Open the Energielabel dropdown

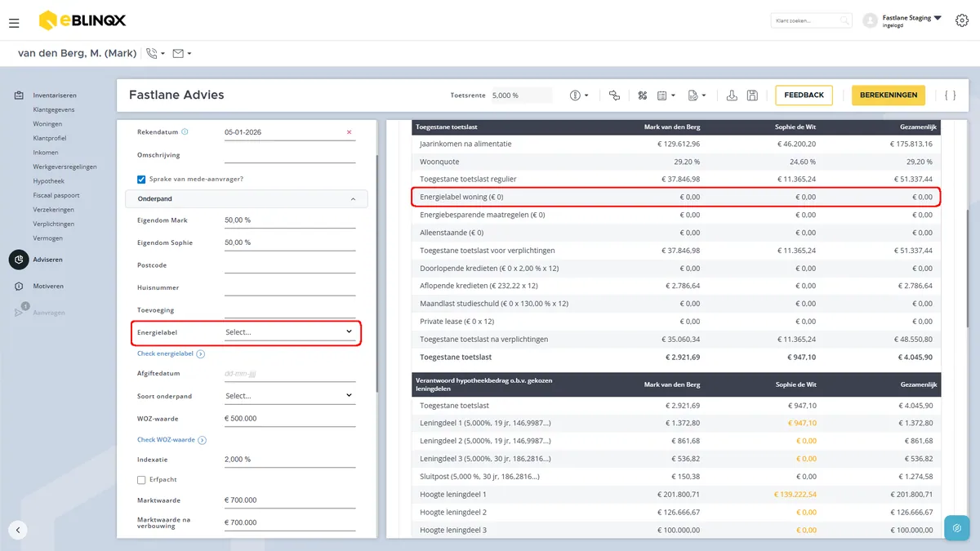[x=290, y=332]
